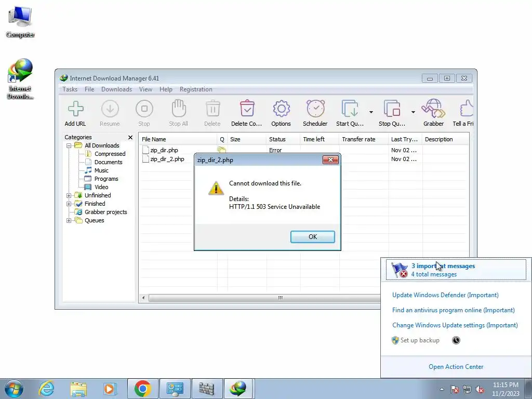Expand the Queues category node

click(69, 220)
